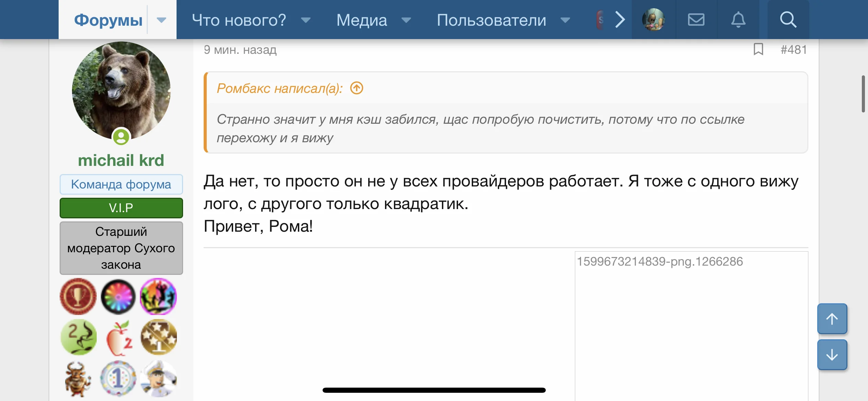Open the private messages envelope icon
The width and height of the screenshot is (868, 401).
point(696,20)
